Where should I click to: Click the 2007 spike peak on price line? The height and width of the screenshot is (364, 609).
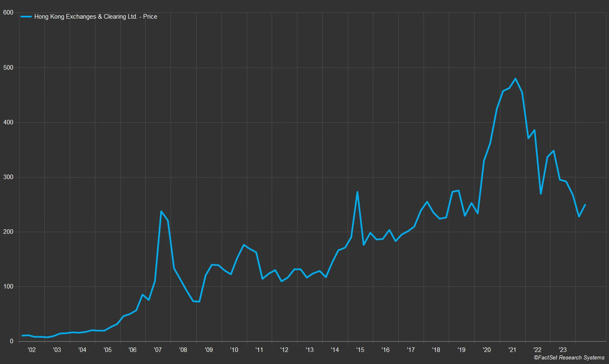[x=161, y=211]
